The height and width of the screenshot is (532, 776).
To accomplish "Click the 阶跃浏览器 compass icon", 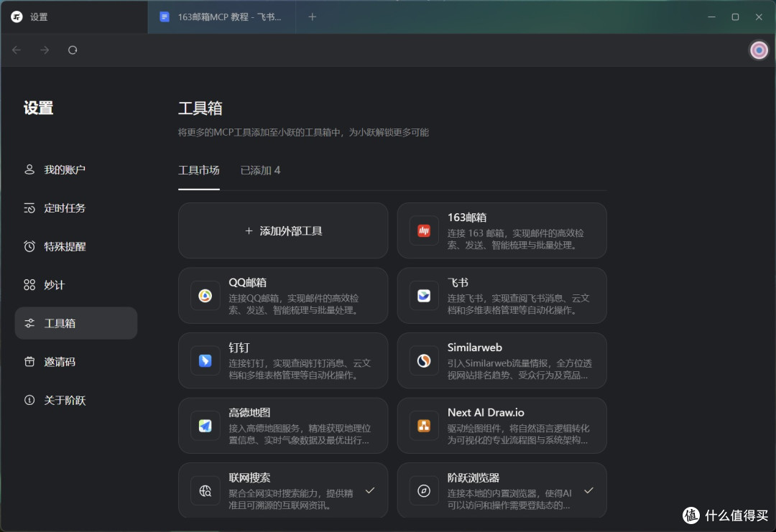I will (424, 491).
